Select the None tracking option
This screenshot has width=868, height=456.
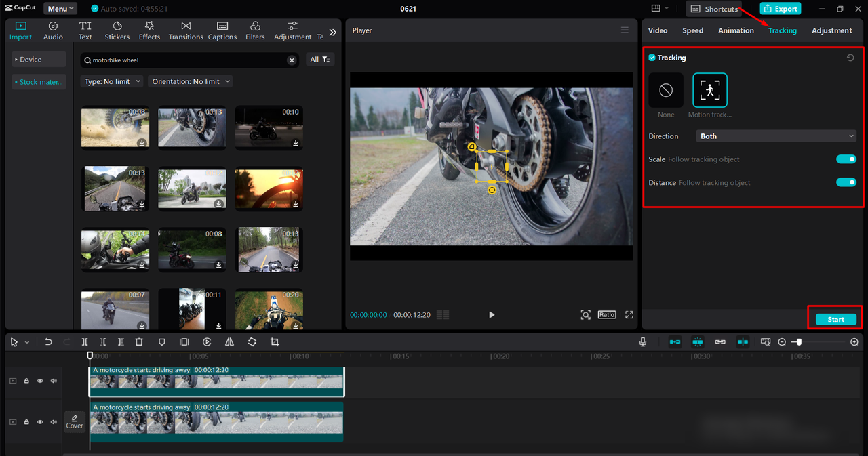pos(666,90)
